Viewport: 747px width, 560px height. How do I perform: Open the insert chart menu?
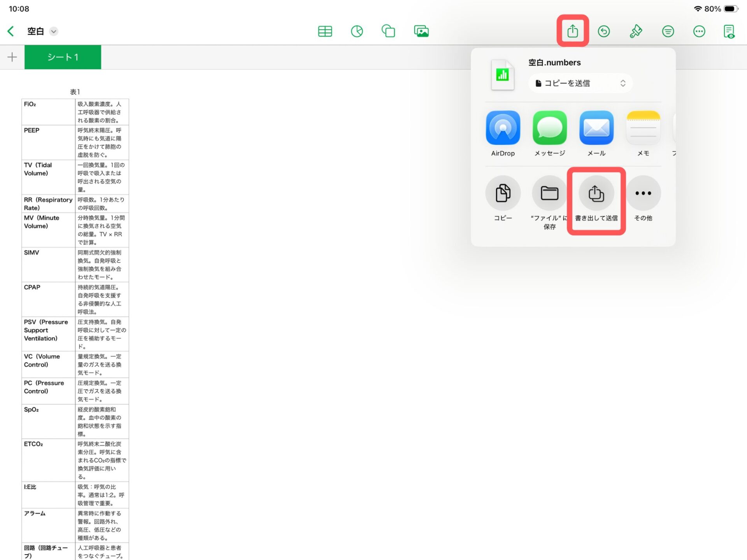(357, 31)
